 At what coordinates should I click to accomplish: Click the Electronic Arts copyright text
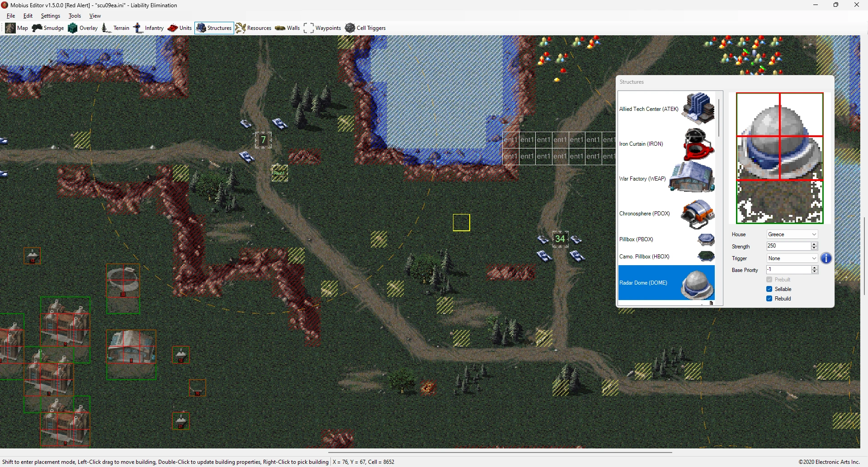[x=829, y=462]
